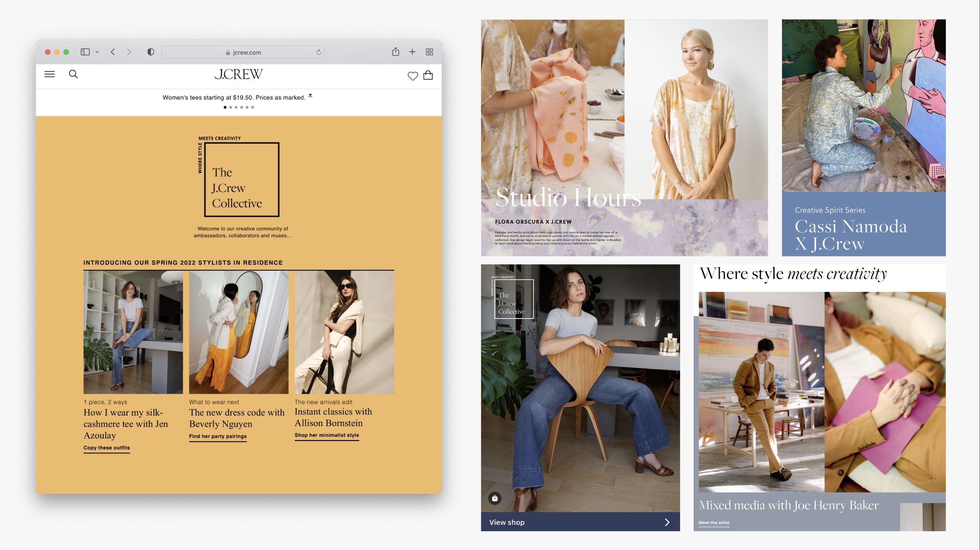Image resolution: width=980 pixels, height=550 pixels.
Task: Click the View shop right chevron
Action: tap(667, 522)
